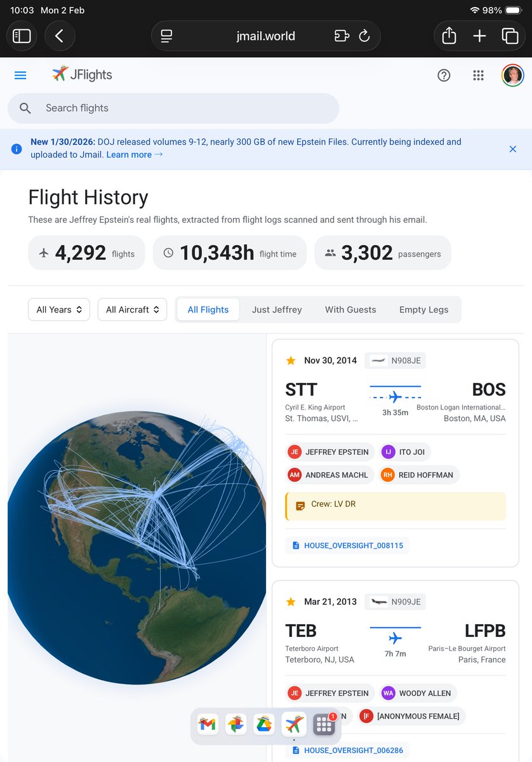Viewport: 532px width, 762px height.
Task: Tap the Wi-Fi status icon
Action: click(x=474, y=10)
